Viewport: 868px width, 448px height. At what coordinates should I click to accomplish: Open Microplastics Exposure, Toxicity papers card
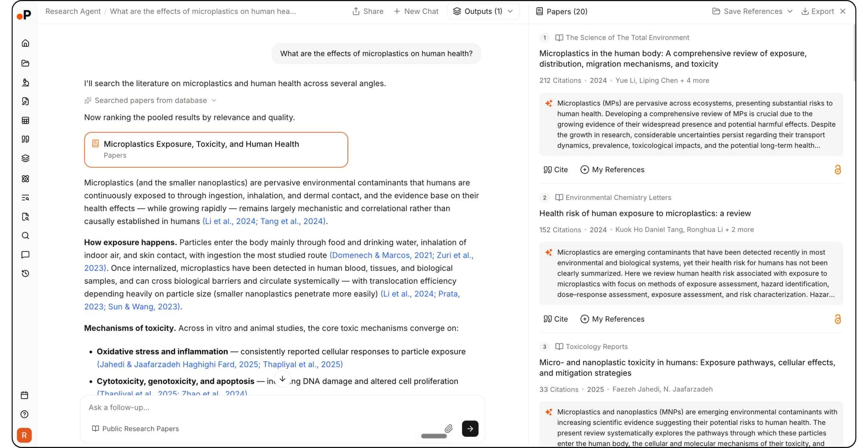click(216, 150)
